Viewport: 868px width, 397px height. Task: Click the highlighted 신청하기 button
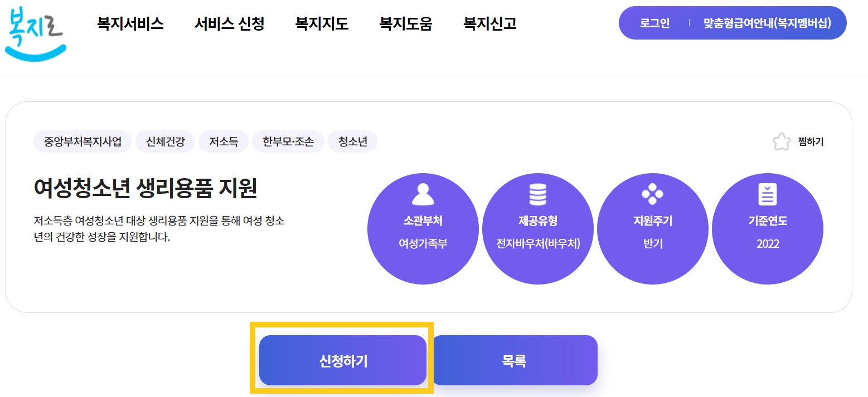pyautogui.click(x=342, y=360)
